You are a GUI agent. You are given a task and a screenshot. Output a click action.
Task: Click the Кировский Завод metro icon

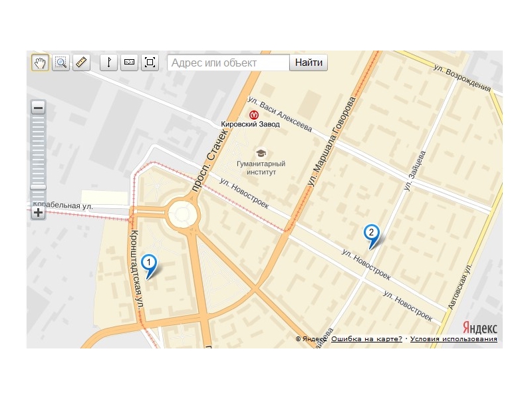coord(253,114)
